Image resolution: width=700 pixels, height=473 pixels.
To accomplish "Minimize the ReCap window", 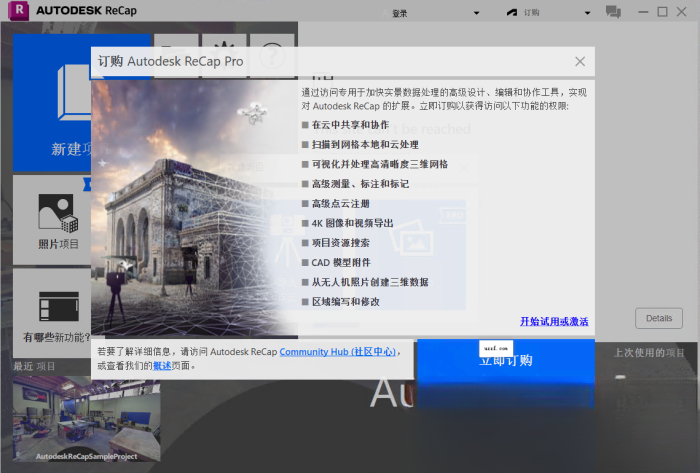I will [x=643, y=12].
